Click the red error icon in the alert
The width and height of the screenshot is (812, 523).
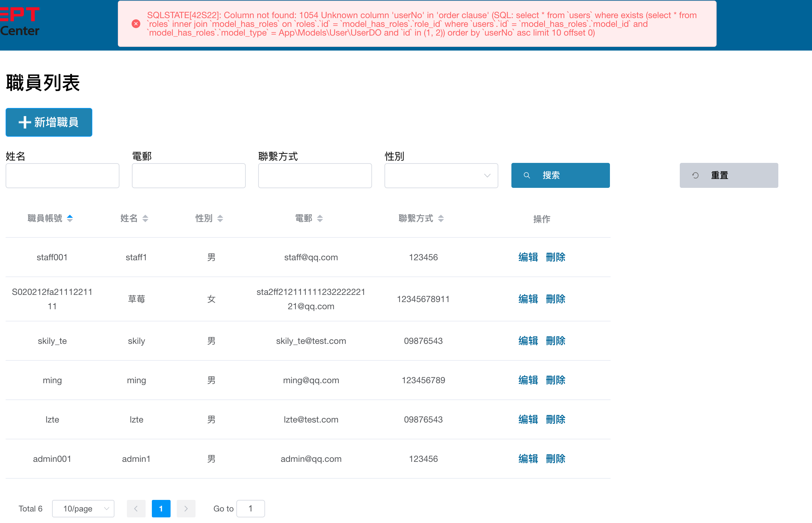click(136, 24)
